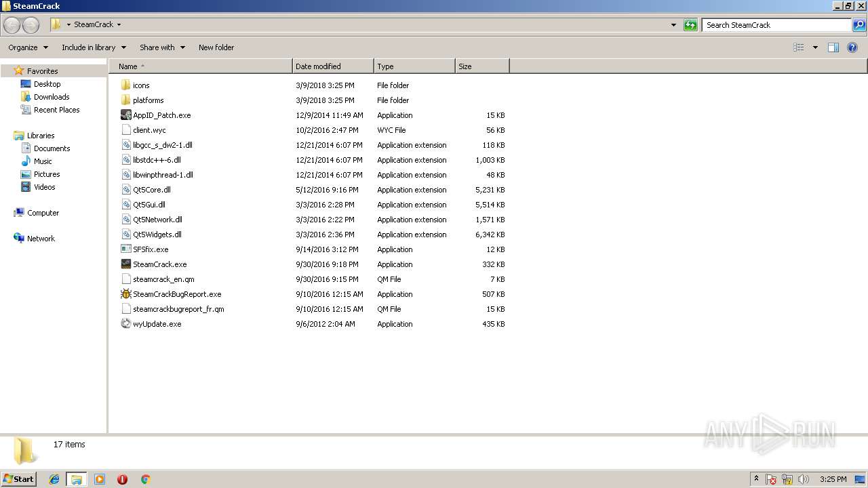Select Computer in the navigation pane
868x488 pixels.
pyautogui.click(x=43, y=213)
